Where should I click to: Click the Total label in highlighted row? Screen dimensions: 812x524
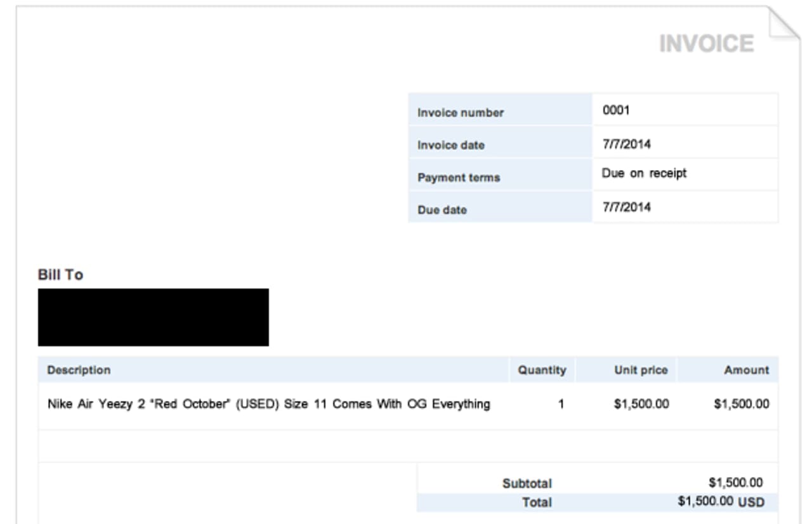537,502
